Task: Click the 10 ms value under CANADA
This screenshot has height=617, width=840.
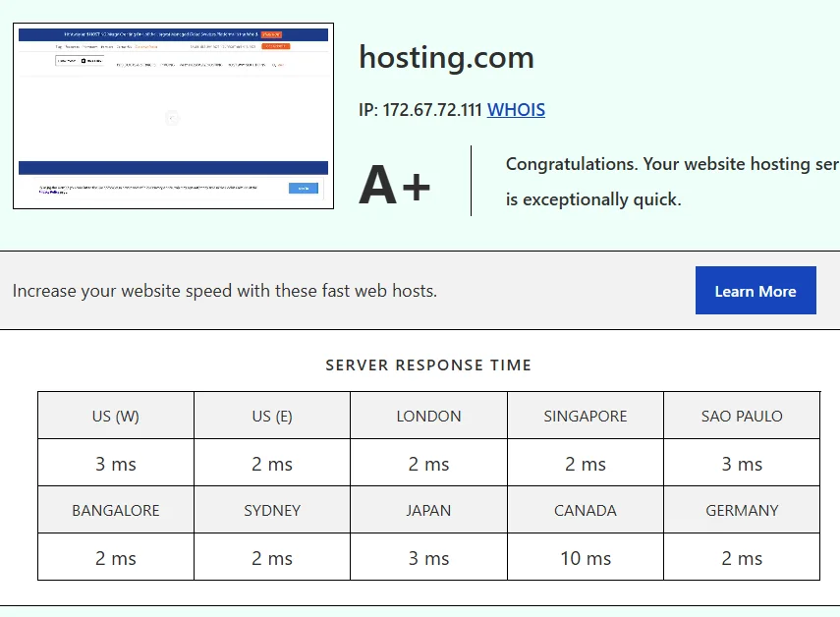Action: 585,557
